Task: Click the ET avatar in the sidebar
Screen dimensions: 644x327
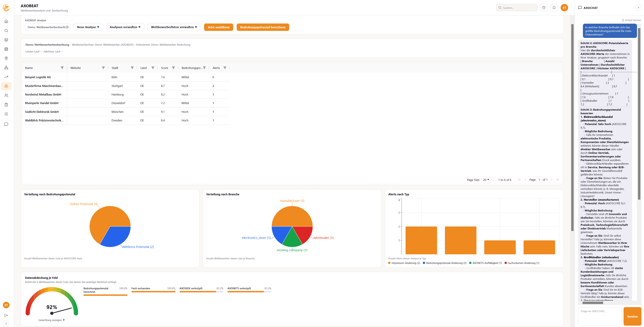Action: point(6,305)
